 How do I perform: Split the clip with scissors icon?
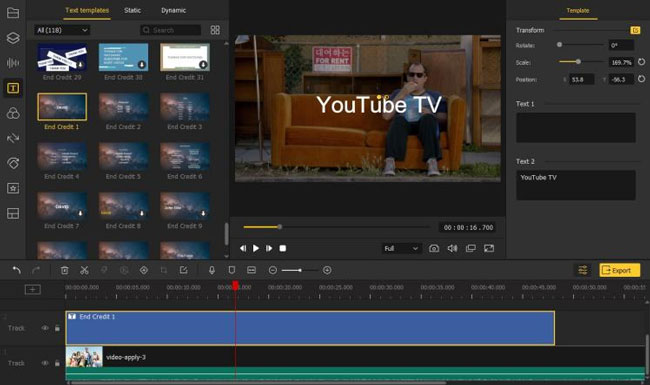click(x=84, y=270)
